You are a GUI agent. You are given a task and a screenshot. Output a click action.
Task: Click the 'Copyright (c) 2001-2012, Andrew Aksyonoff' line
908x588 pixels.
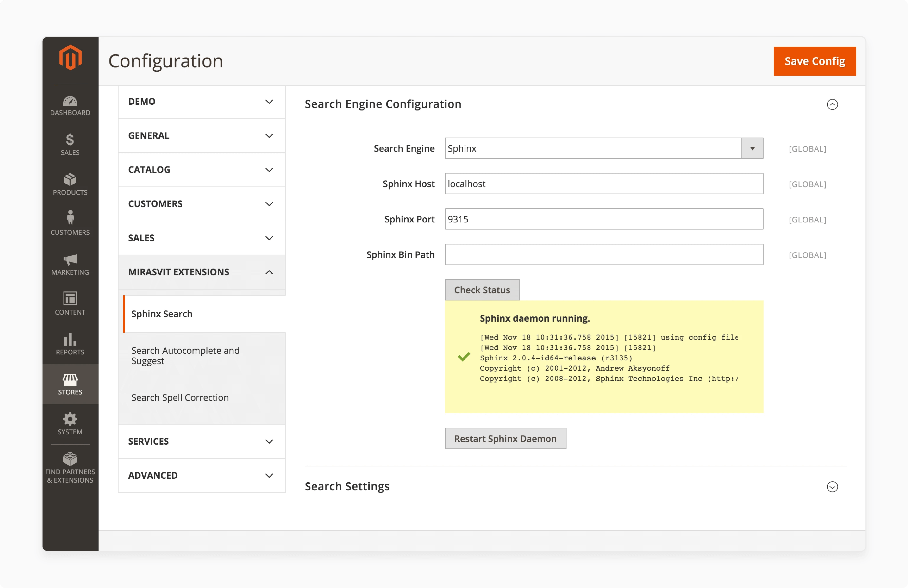pyautogui.click(x=575, y=368)
